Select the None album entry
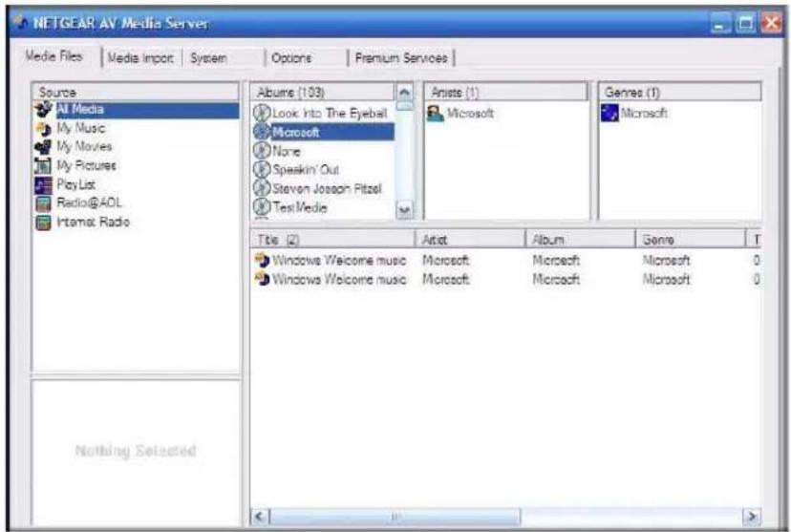 point(286,151)
